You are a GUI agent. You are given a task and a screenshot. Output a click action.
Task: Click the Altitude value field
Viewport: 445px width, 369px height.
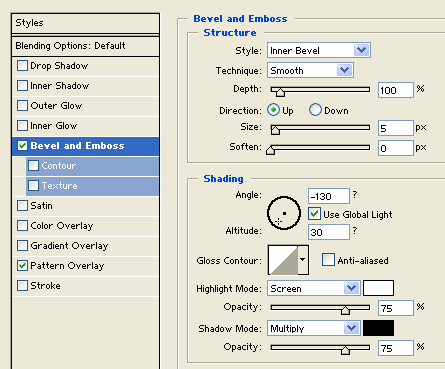[329, 232]
